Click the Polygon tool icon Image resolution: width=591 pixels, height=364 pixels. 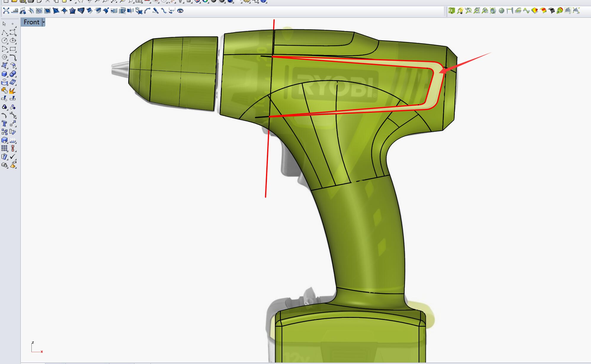4,57
